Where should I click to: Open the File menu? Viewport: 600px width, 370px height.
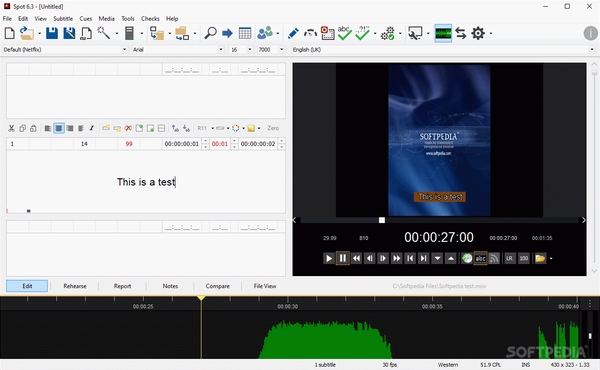coord(7,18)
